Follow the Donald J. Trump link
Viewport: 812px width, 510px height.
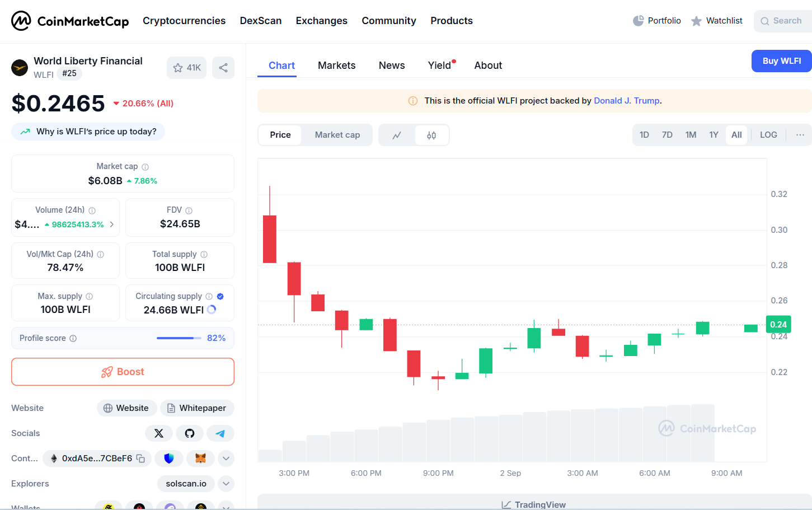[x=626, y=101]
